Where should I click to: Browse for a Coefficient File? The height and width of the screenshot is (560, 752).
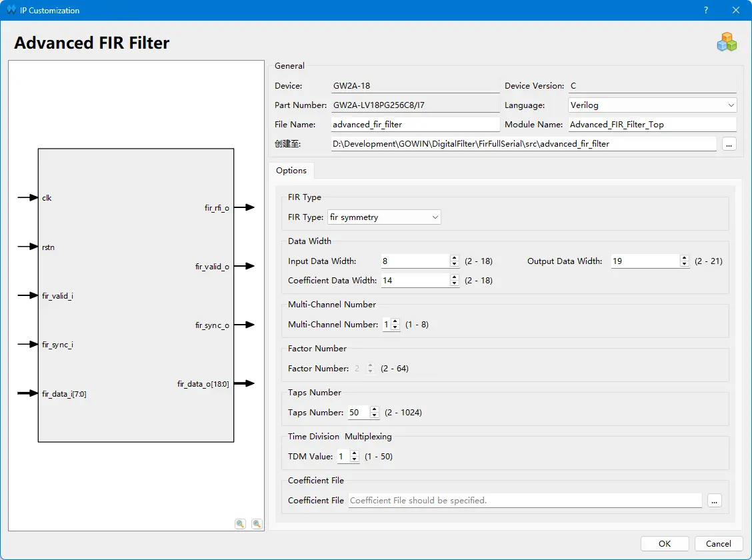click(x=714, y=501)
